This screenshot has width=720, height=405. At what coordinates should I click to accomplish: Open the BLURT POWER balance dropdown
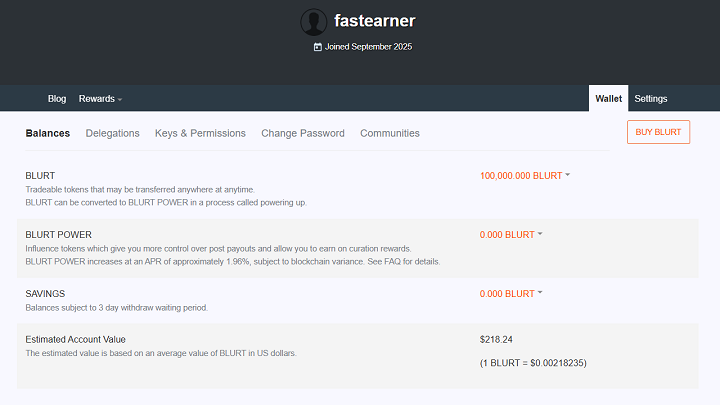(x=511, y=235)
